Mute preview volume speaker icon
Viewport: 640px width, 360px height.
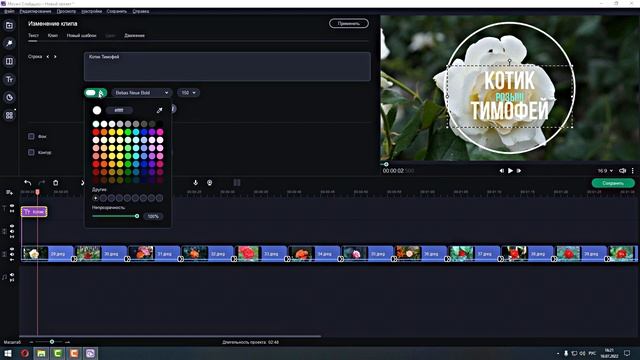pyautogui.click(x=622, y=171)
